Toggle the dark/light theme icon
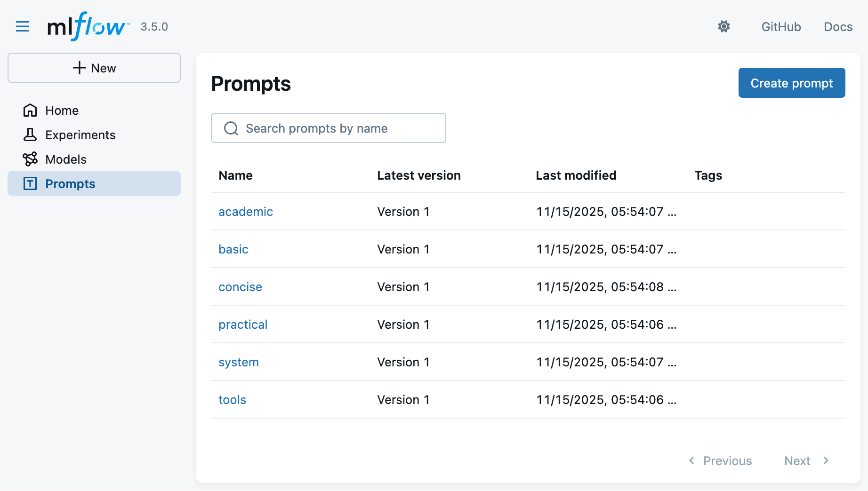Screen dimensions: 868x491 tap(723, 27)
